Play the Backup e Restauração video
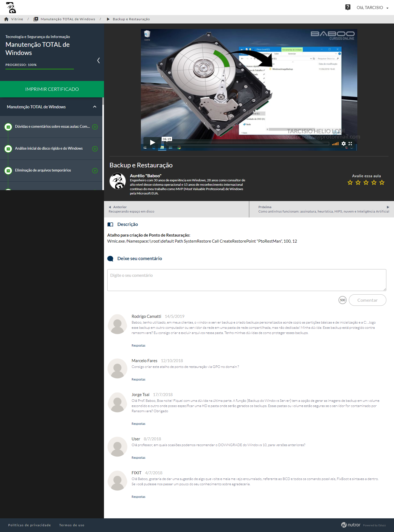This screenshot has height=532, width=394. click(152, 142)
